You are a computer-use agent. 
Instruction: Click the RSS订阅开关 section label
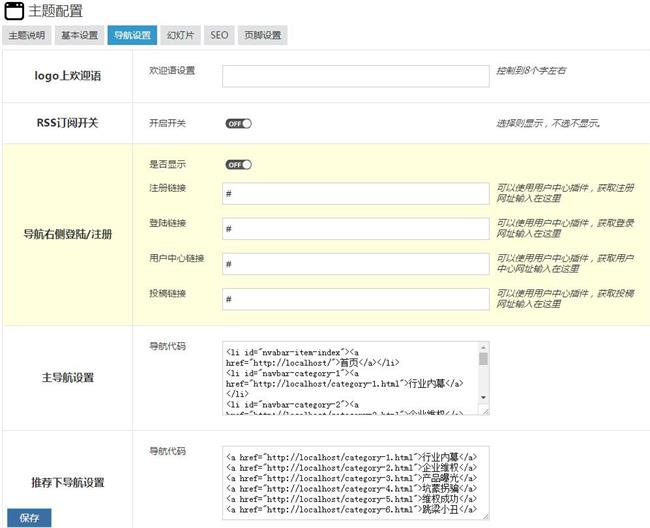click(x=68, y=123)
